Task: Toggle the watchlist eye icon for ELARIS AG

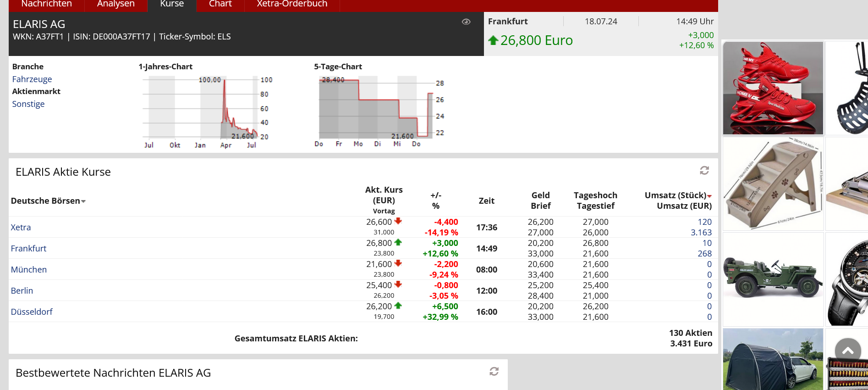Action: click(x=466, y=22)
